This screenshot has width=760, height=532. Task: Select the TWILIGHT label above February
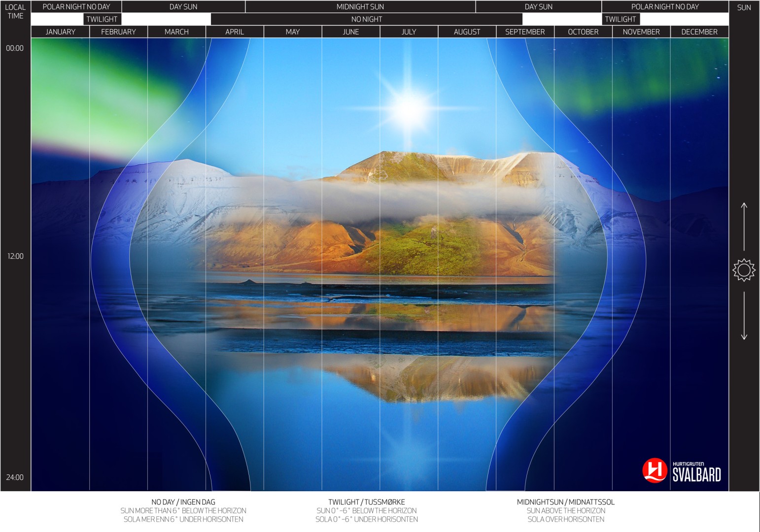[x=102, y=19]
